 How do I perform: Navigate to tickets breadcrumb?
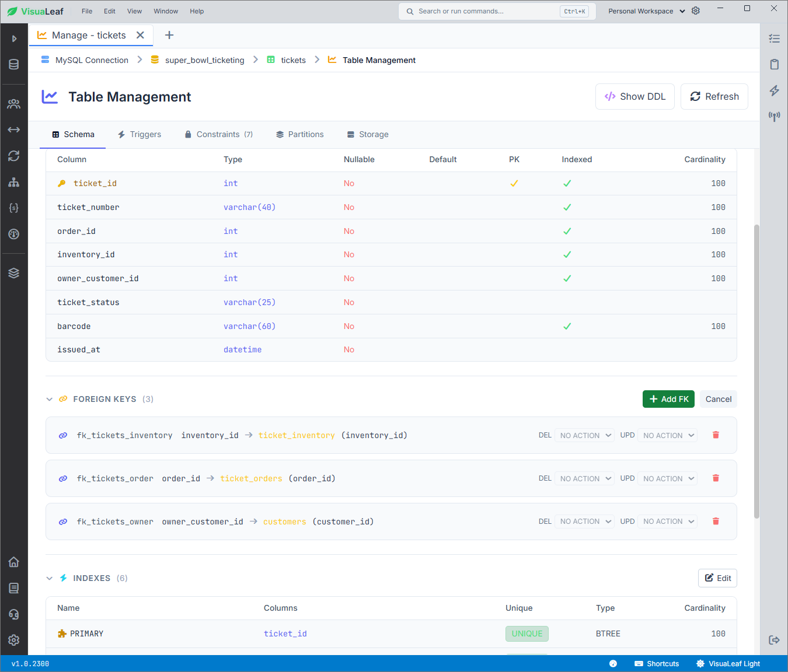[287, 60]
